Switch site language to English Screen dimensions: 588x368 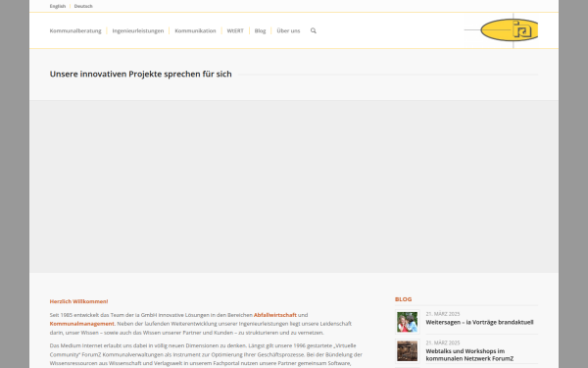(58, 6)
